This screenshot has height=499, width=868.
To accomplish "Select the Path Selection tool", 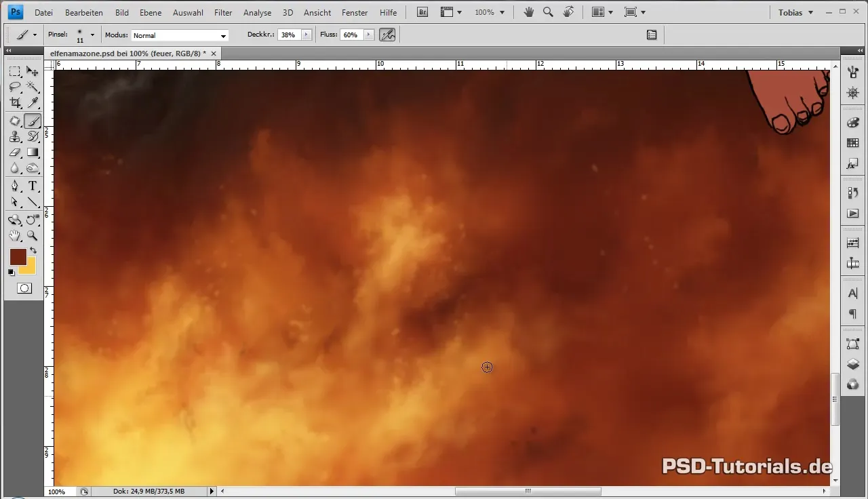I will coord(14,202).
